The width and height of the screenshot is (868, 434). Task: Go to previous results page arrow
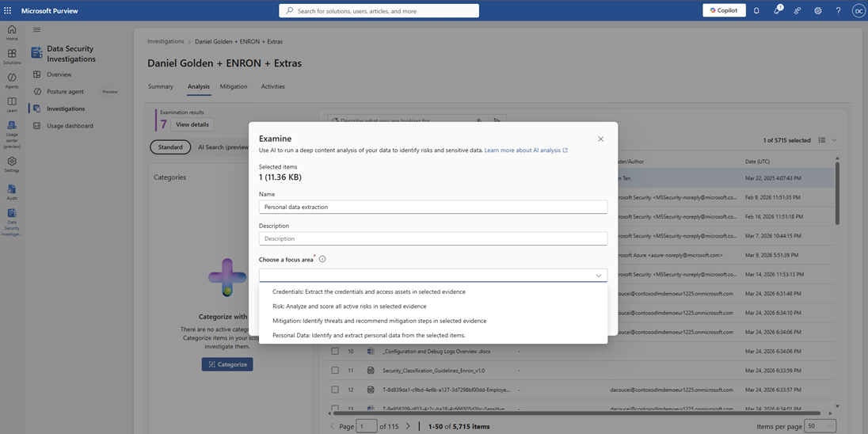click(332, 426)
